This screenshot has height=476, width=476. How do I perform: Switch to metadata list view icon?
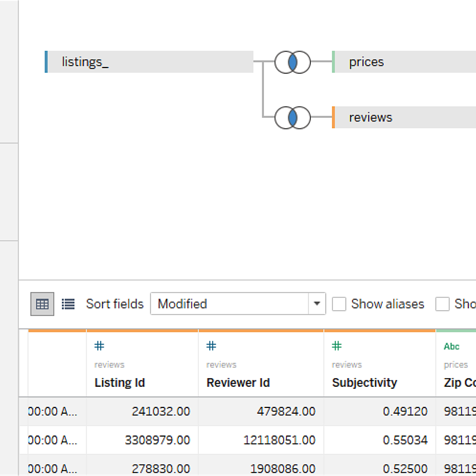[68, 304]
